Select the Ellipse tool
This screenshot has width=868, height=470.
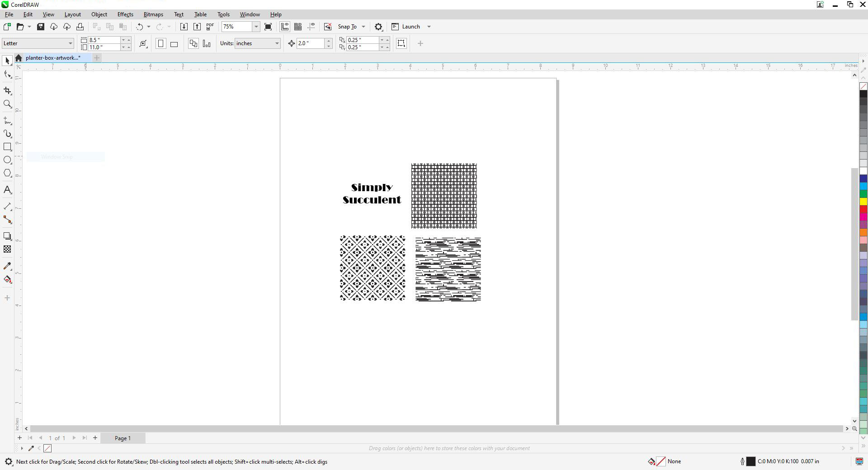(x=7, y=160)
